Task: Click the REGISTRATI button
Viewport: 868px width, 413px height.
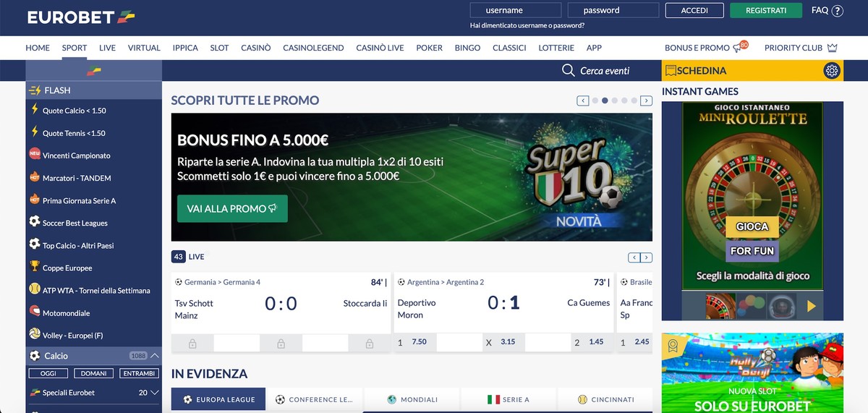Action: click(766, 11)
